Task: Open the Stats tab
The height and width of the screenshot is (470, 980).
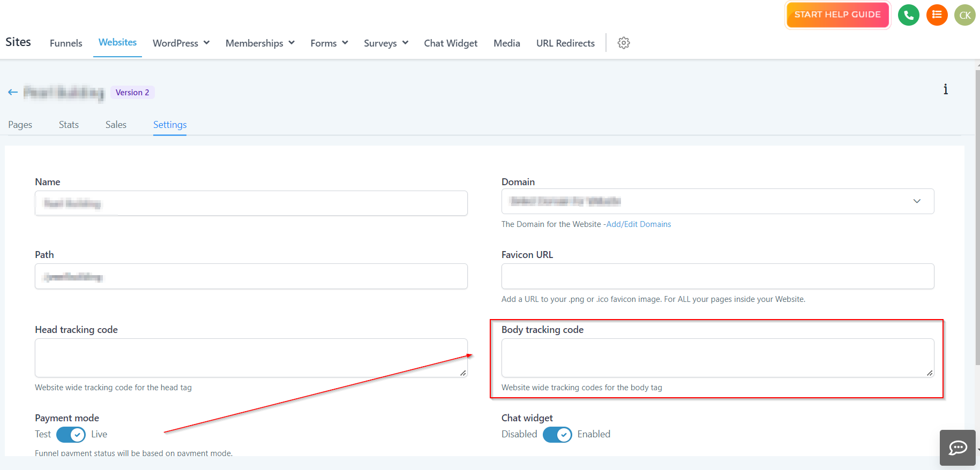Action: click(69, 125)
